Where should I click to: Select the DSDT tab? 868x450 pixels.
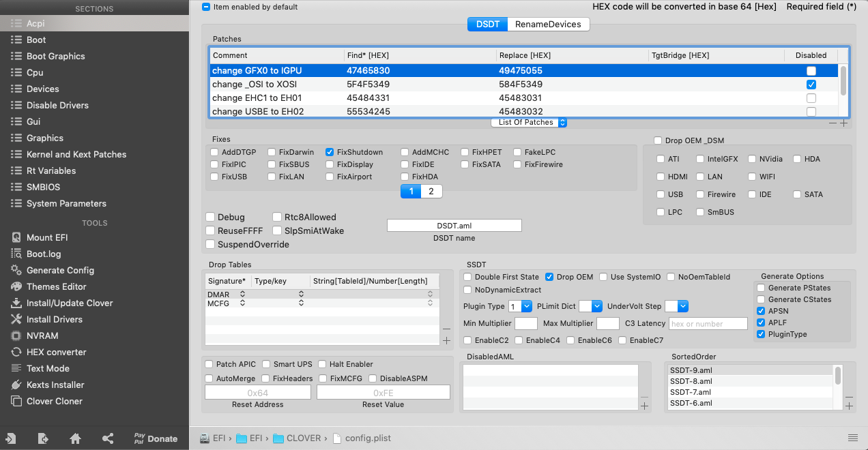click(487, 24)
